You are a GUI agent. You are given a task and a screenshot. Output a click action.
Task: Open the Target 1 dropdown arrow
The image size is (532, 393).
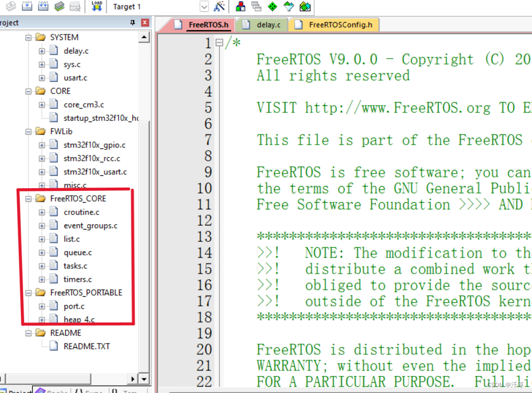click(204, 6)
